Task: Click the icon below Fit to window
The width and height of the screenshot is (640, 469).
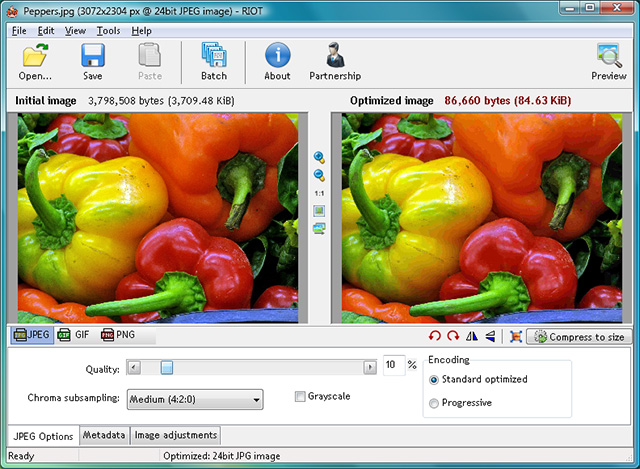Action: [319, 228]
